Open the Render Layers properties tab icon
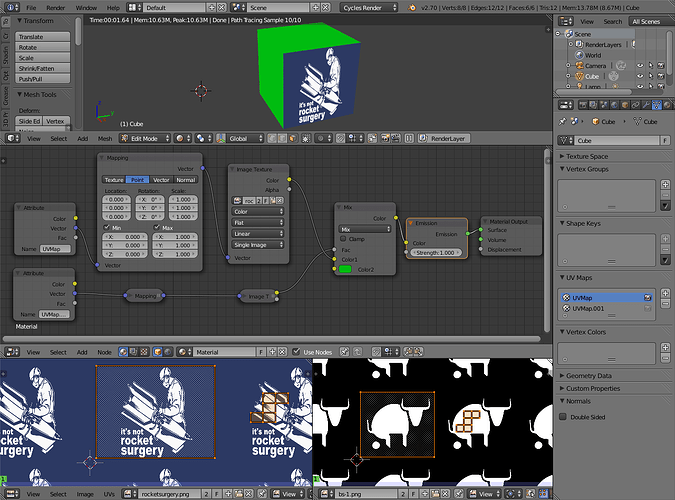675x500 pixels. (x=593, y=105)
